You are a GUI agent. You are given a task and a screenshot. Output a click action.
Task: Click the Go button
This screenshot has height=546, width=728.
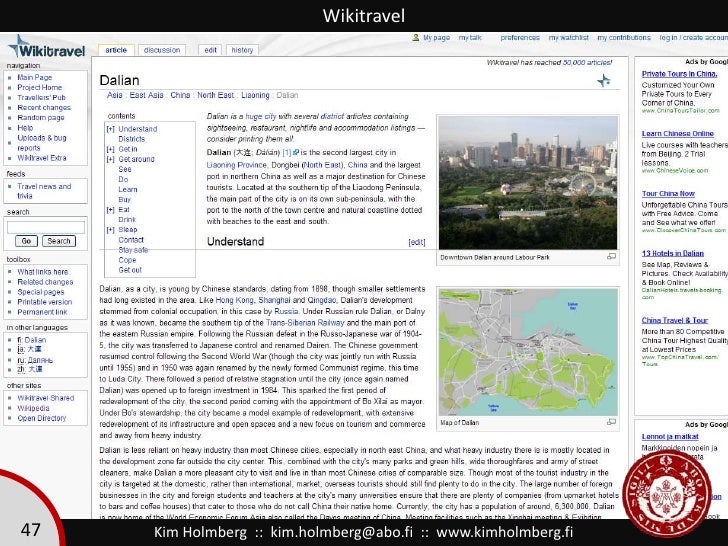click(x=26, y=241)
